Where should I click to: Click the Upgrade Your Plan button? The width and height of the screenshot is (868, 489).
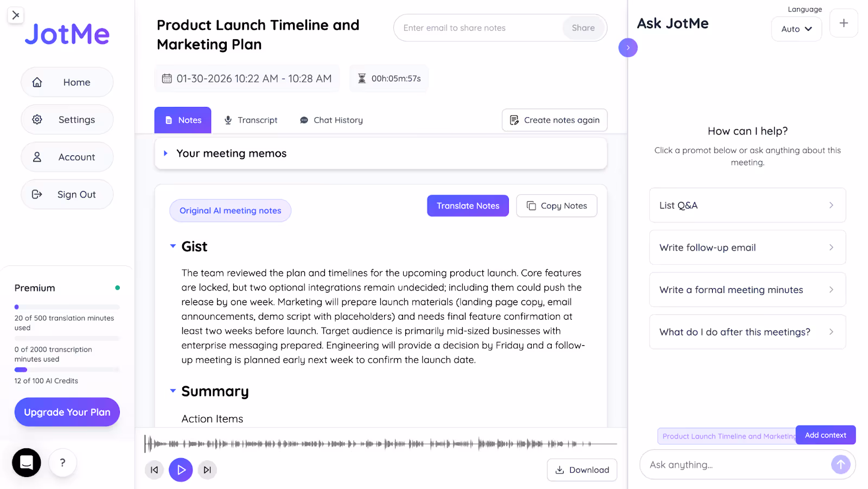point(67,412)
